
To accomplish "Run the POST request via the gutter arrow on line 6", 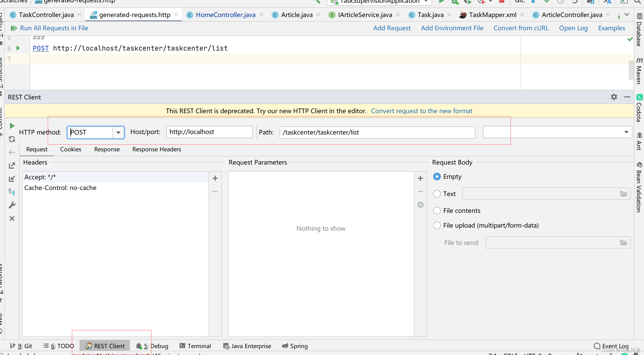I will click(x=18, y=48).
